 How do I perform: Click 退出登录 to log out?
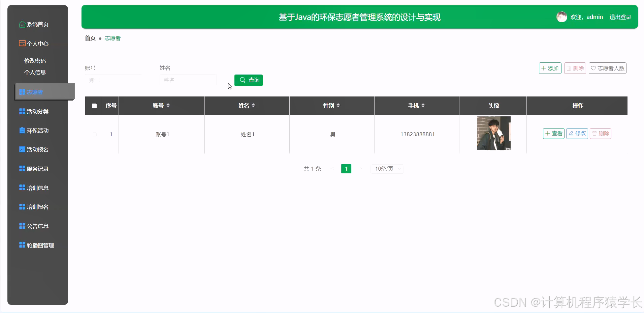[x=620, y=17]
